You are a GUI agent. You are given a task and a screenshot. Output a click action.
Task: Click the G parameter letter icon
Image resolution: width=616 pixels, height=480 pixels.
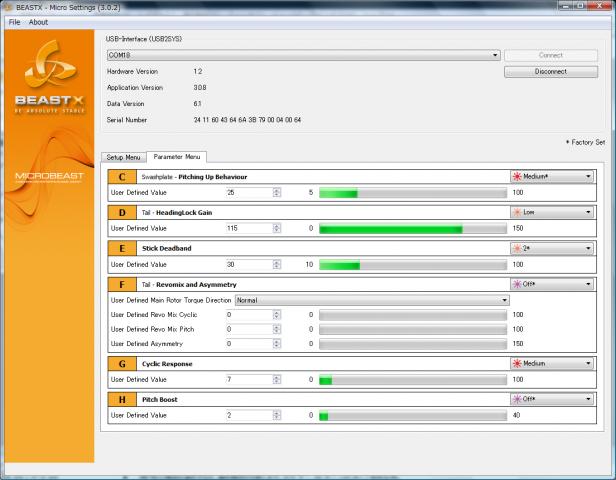(122, 364)
